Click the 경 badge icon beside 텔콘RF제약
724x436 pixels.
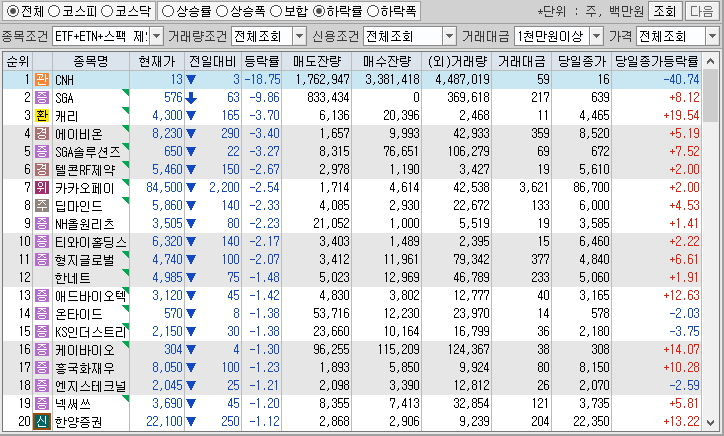pyautogui.click(x=42, y=170)
